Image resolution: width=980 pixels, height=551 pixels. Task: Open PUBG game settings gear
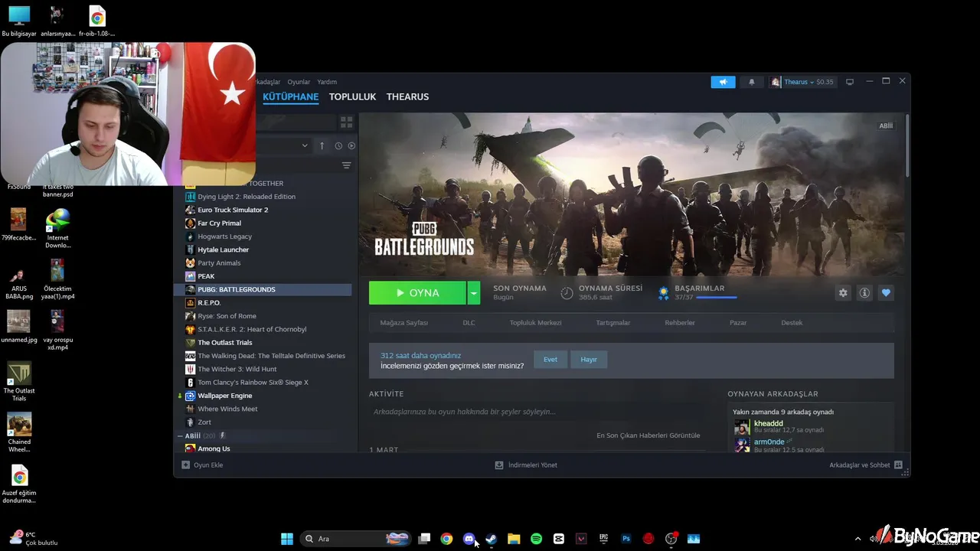click(843, 293)
